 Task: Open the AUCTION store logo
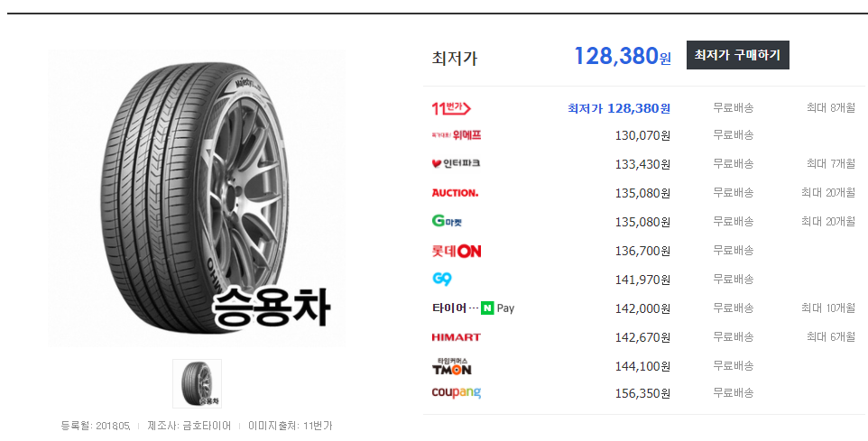pyautogui.click(x=455, y=193)
